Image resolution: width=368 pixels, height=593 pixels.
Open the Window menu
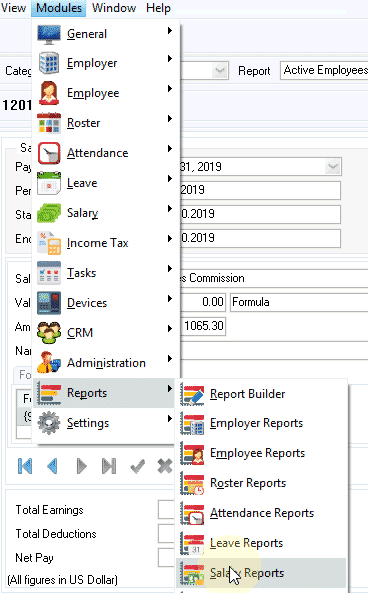click(x=114, y=8)
